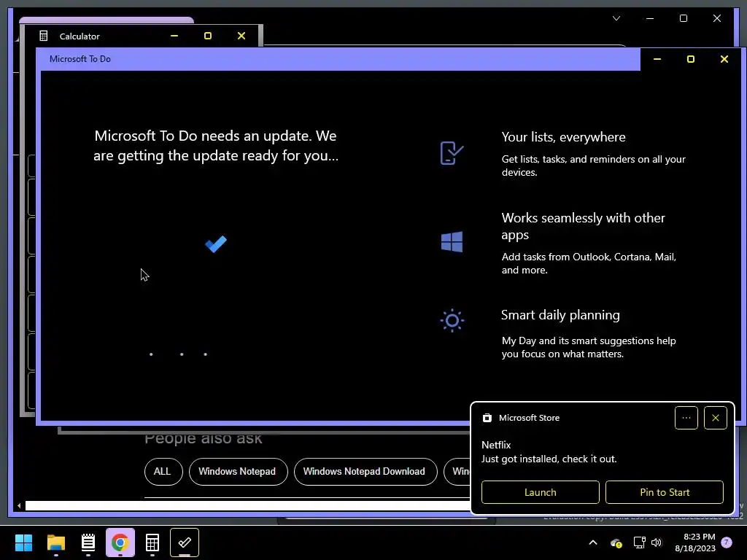Maximize the Calculator window
Viewport: 747px width, 560px height.
[208, 36]
